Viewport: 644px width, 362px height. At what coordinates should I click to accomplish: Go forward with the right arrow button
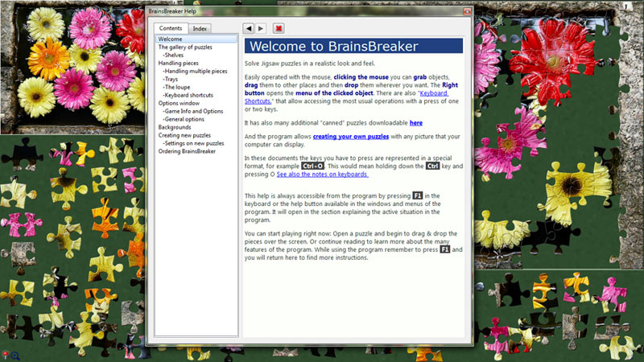(261, 28)
